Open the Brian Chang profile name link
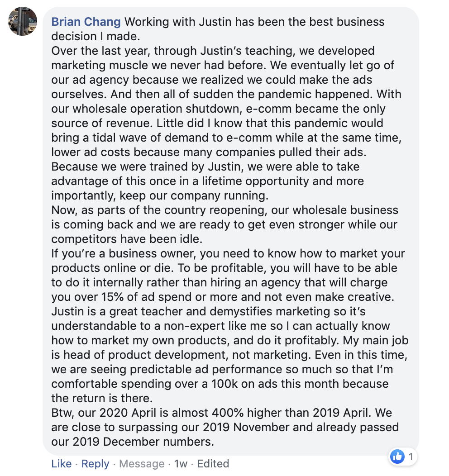Image resolution: width=449 pixels, height=476 pixels. pyautogui.click(x=86, y=22)
